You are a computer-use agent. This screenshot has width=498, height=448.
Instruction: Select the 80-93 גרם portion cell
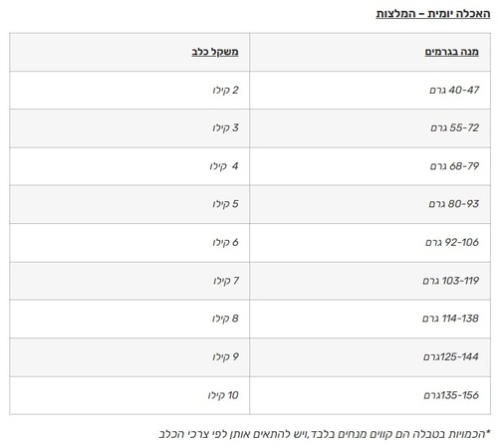(370, 204)
